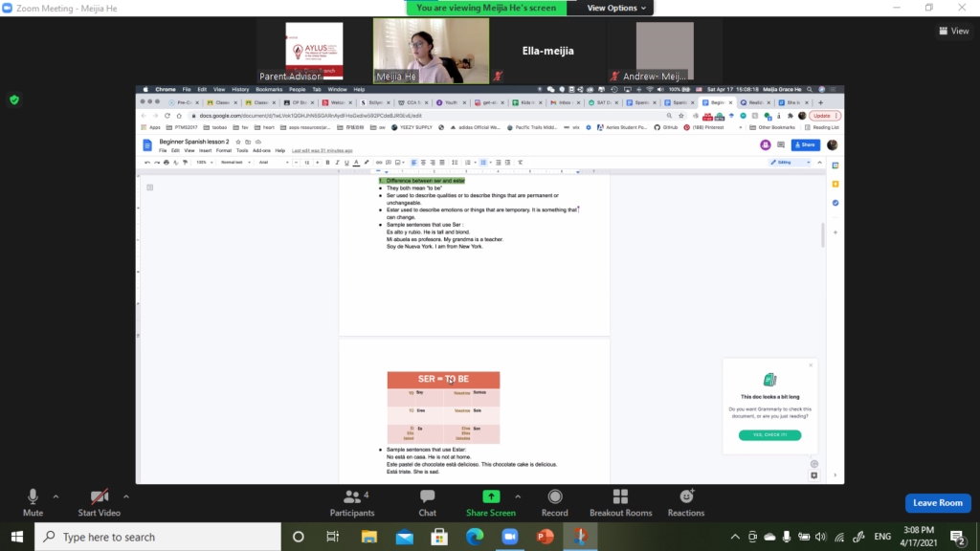Viewport: 980px width, 551px height.
Task: Open the Participants panel
Action: (352, 503)
